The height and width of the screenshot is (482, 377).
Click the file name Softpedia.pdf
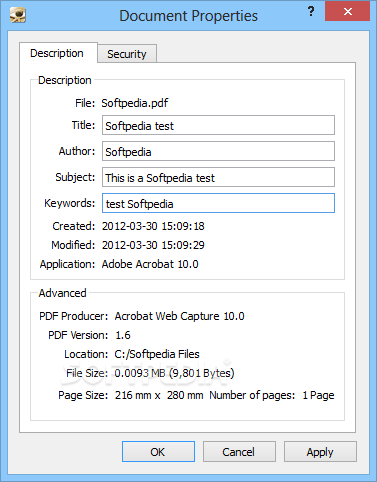tap(135, 103)
